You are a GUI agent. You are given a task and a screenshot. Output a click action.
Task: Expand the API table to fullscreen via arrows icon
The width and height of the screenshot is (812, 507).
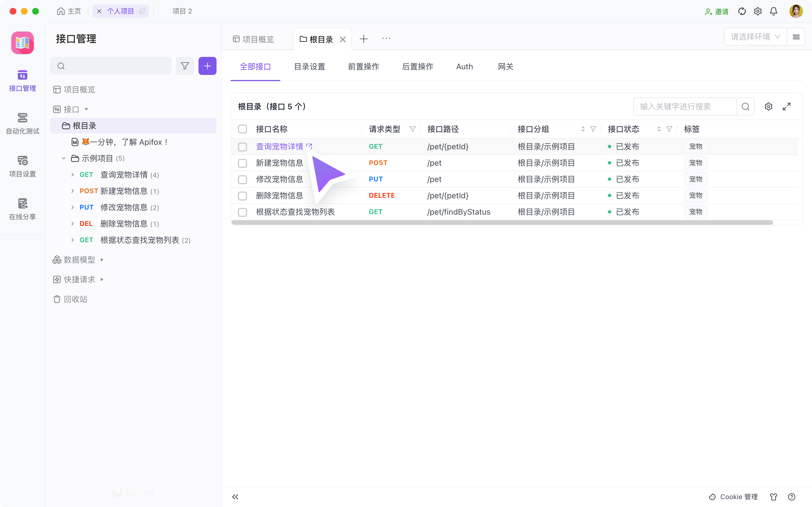click(x=787, y=106)
